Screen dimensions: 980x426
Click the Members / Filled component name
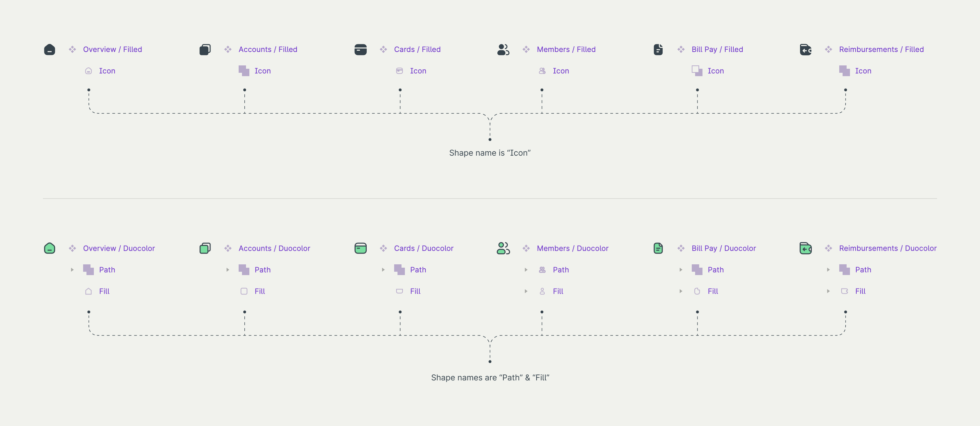coord(566,49)
